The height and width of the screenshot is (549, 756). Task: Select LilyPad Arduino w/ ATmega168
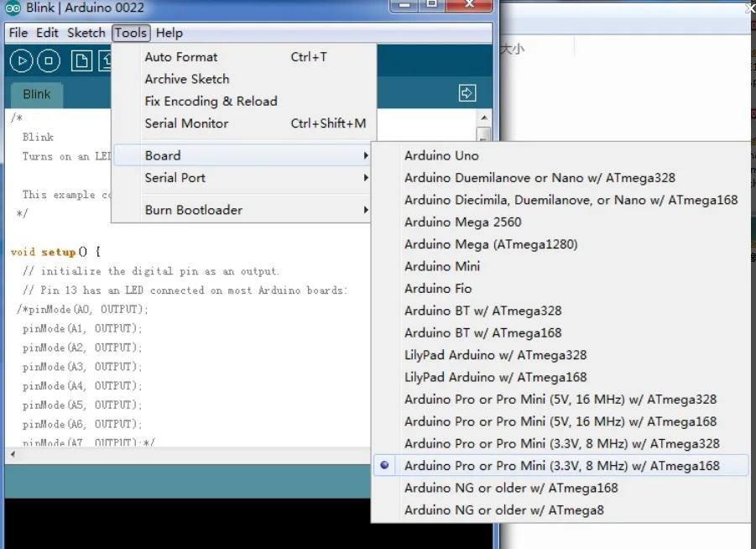click(x=562, y=377)
